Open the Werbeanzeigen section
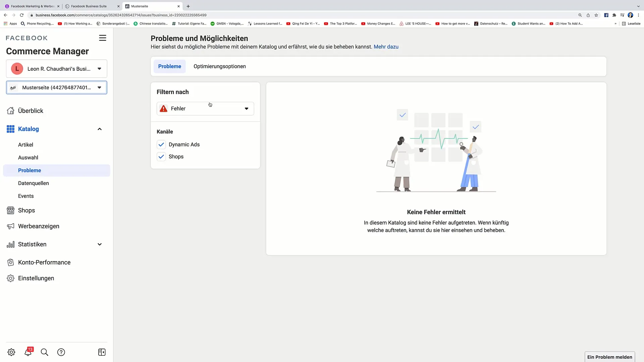Image resolution: width=644 pixels, height=362 pixels. pyautogui.click(x=39, y=226)
